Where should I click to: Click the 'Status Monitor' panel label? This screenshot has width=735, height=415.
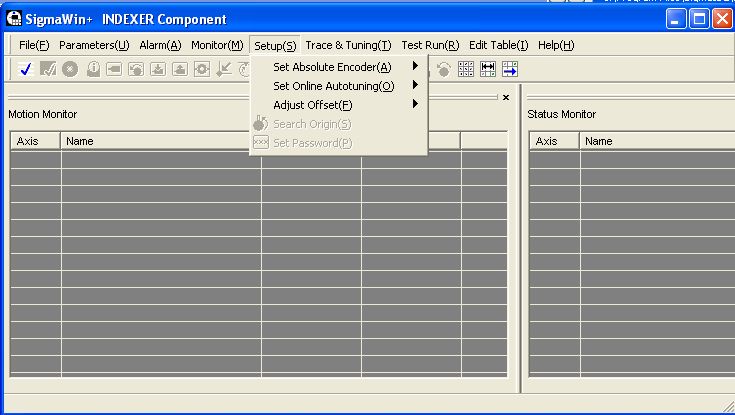[562, 114]
